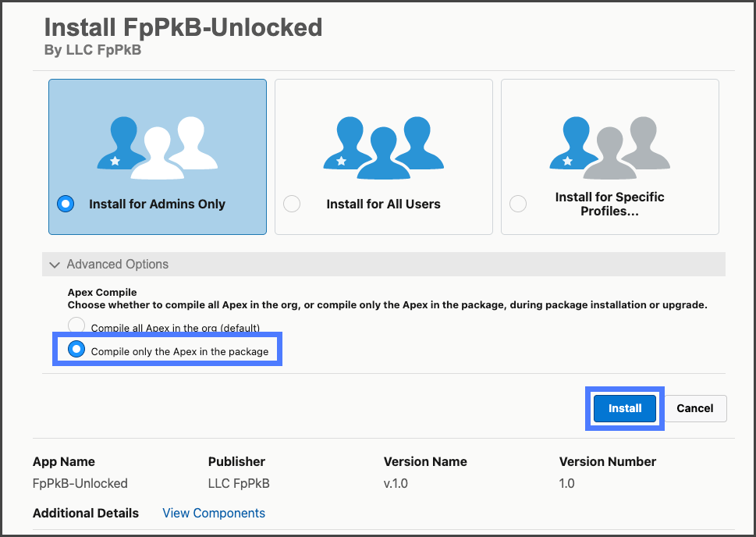Select Install for All Users radio button

click(x=292, y=204)
